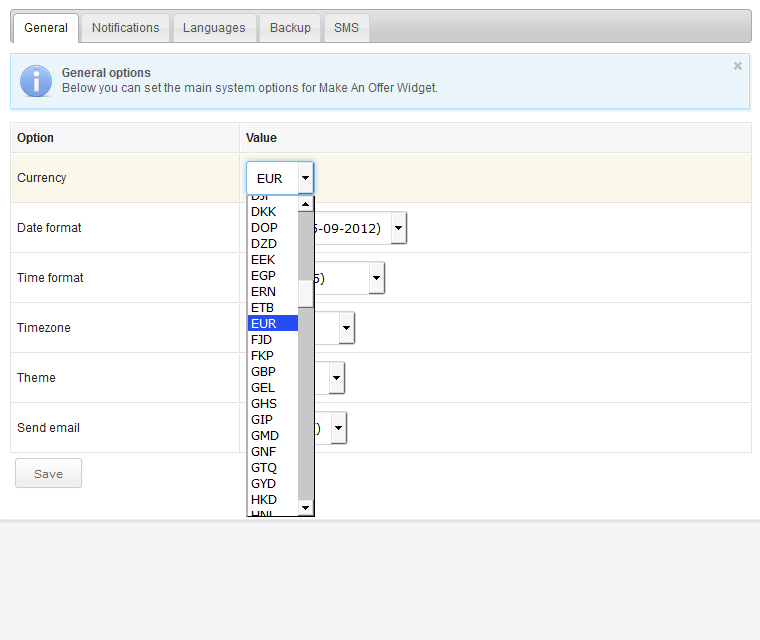Open the Notifications tab
760x640 pixels.
126,28
